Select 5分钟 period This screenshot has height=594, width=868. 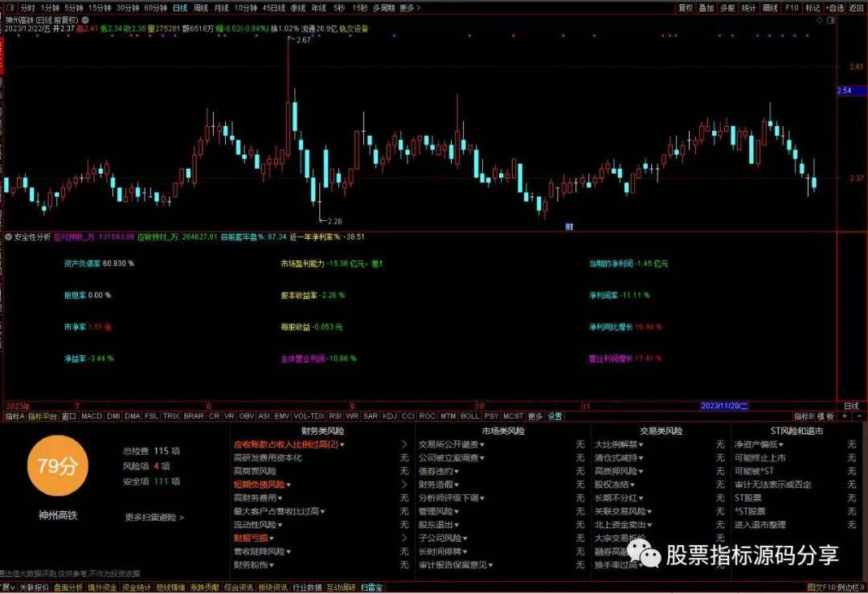73,8
